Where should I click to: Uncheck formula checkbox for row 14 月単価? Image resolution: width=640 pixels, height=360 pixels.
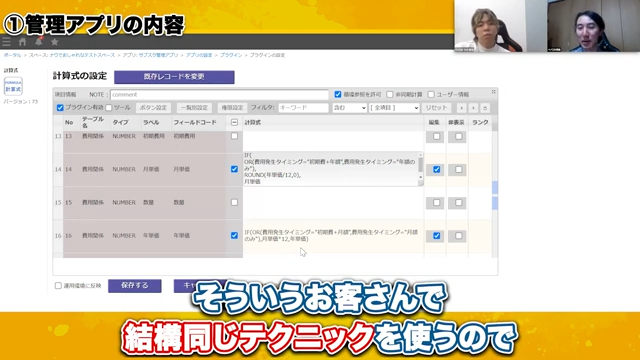(234, 169)
